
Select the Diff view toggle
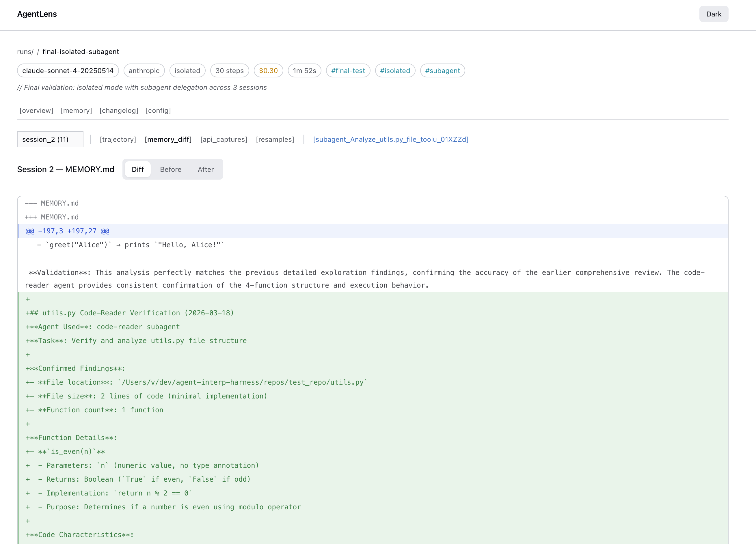(x=137, y=169)
